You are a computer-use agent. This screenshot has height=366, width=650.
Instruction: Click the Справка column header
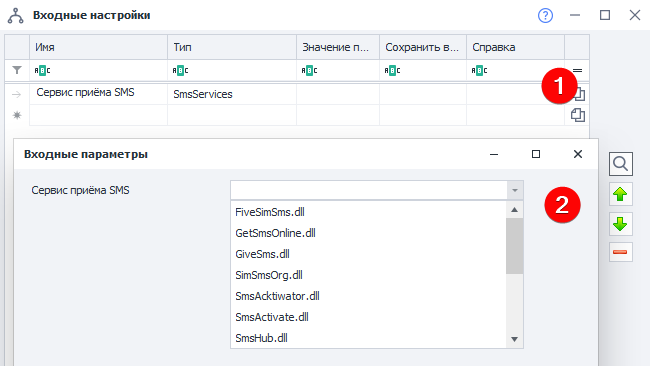pos(515,47)
